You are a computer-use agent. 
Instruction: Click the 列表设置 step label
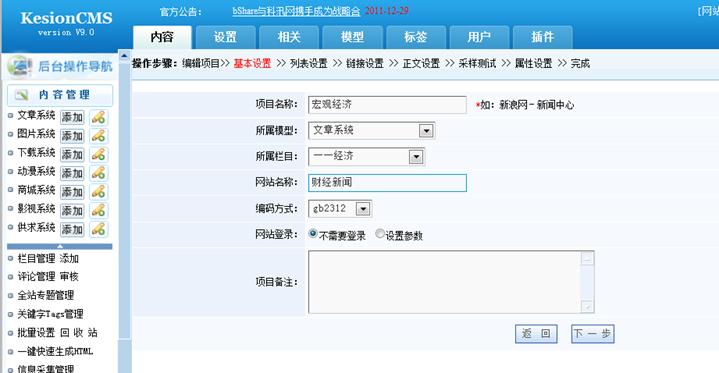(x=309, y=63)
